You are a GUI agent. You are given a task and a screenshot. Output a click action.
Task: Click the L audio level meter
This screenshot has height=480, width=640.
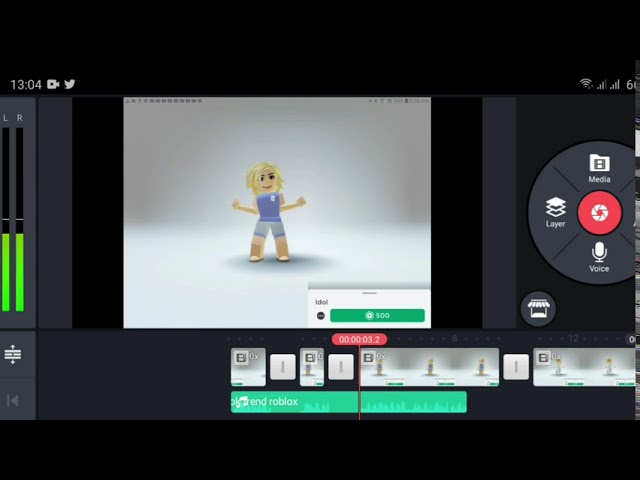pyautogui.click(x=6, y=220)
